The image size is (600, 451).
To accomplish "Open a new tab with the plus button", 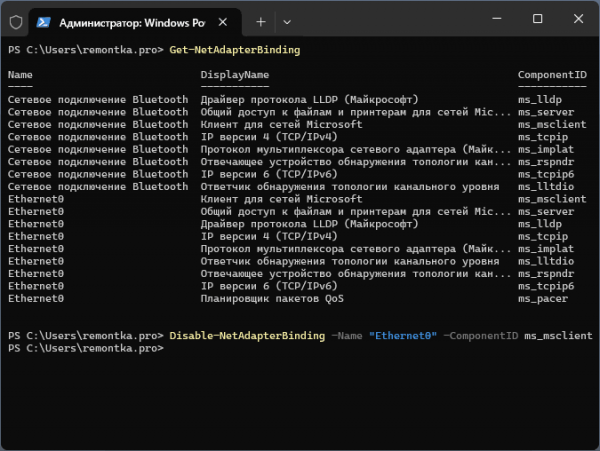I will [261, 22].
